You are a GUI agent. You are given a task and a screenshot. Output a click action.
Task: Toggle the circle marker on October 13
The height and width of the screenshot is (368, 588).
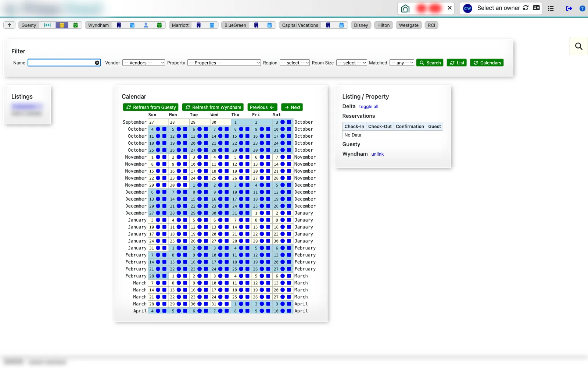200,136
